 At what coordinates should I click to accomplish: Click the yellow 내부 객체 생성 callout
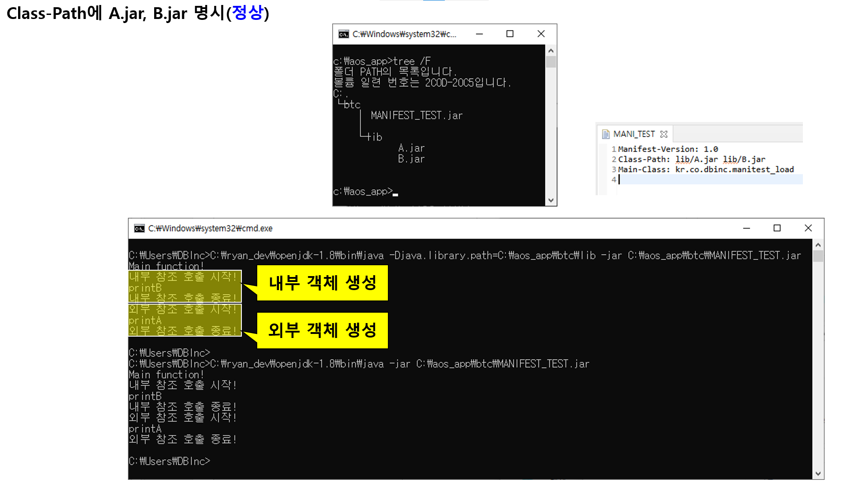pos(322,283)
